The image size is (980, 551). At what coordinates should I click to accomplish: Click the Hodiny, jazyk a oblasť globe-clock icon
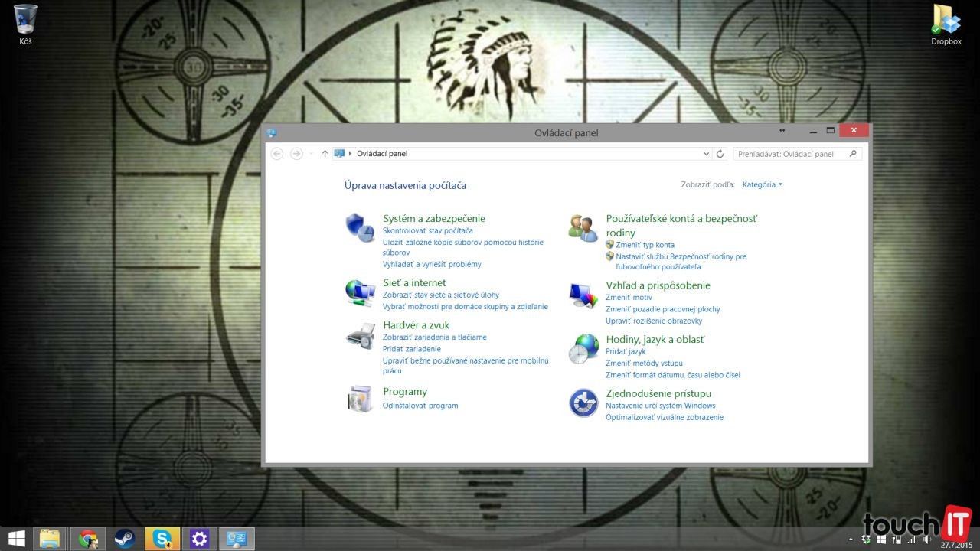pyautogui.click(x=583, y=349)
